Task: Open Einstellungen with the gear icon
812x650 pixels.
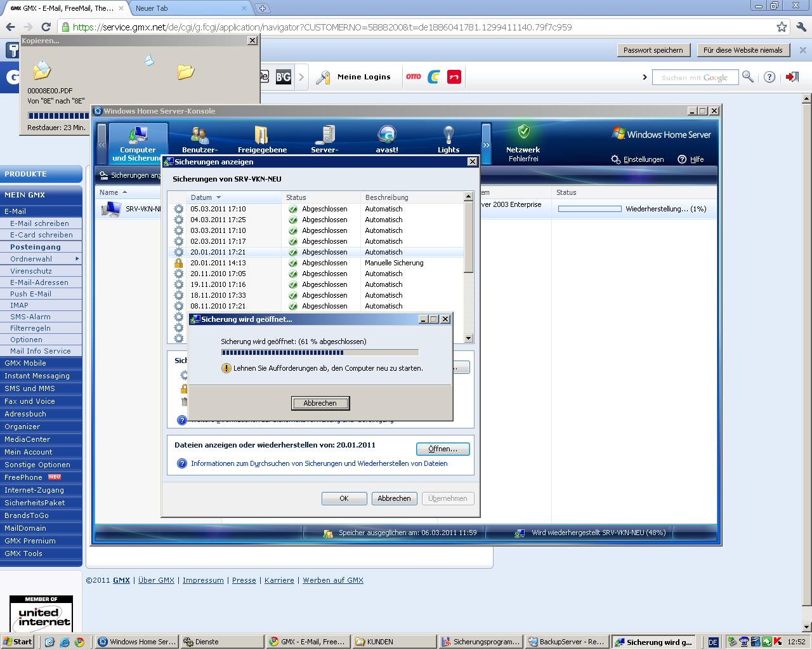Action: pyautogui.click(x=615, y=159)
